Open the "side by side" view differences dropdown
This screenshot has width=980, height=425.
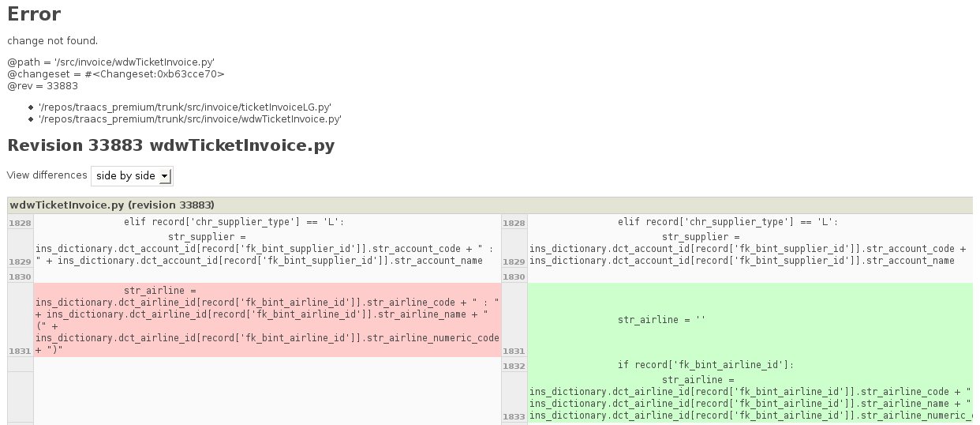(x=132, y=175)
